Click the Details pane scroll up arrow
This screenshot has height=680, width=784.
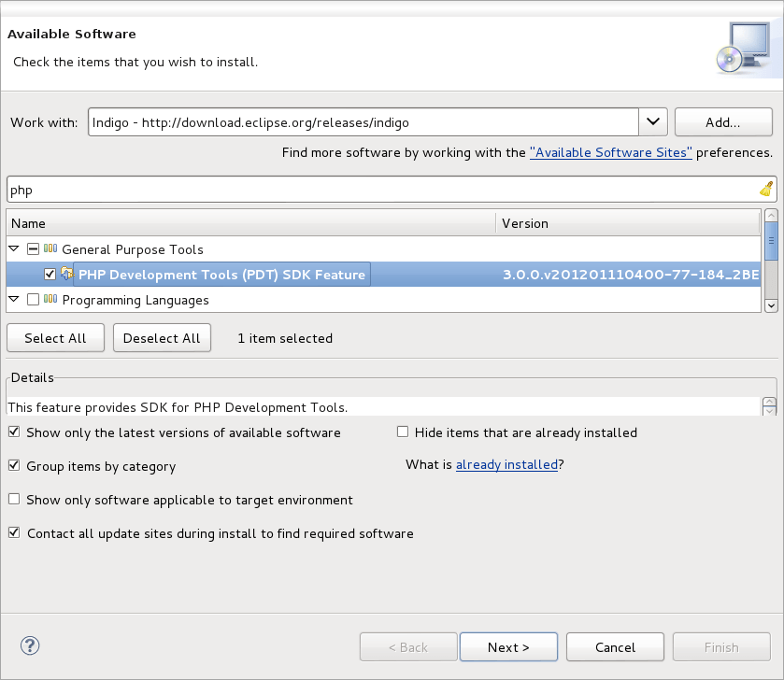(769, 402)
